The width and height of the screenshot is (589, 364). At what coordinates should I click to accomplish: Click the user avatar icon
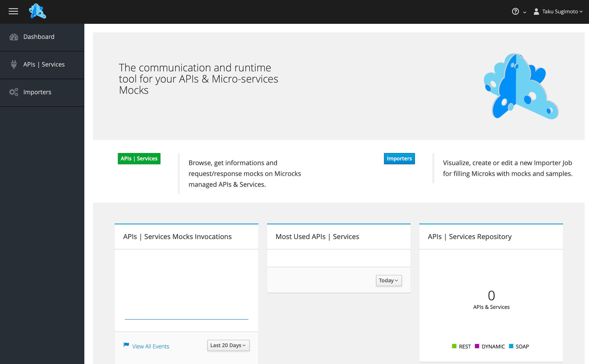[x=536, y=12]
